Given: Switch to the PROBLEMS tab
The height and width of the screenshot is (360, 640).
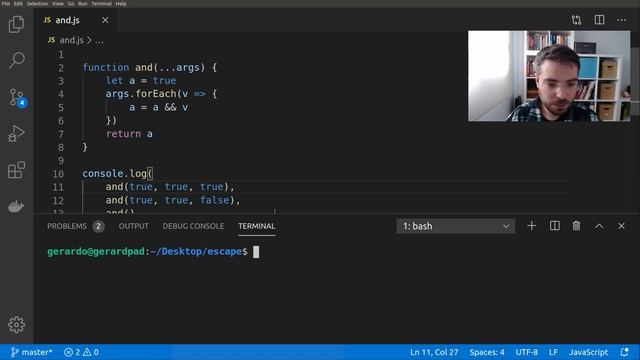Looking at the screenshot, I should pos(67,226).
